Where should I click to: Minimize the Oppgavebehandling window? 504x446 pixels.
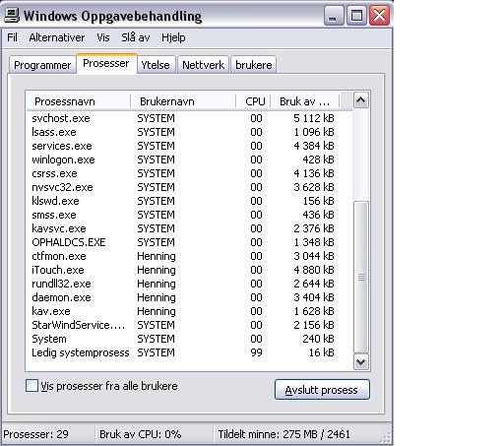click(x=334, y=16)
